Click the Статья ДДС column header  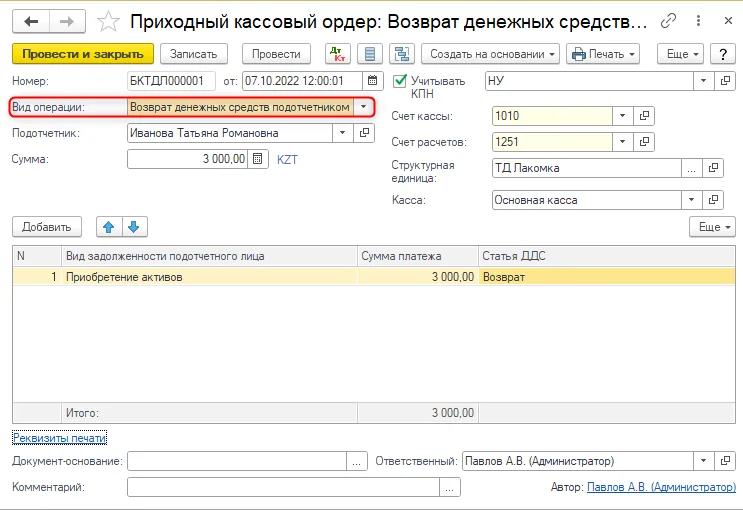tap(607, 256)
